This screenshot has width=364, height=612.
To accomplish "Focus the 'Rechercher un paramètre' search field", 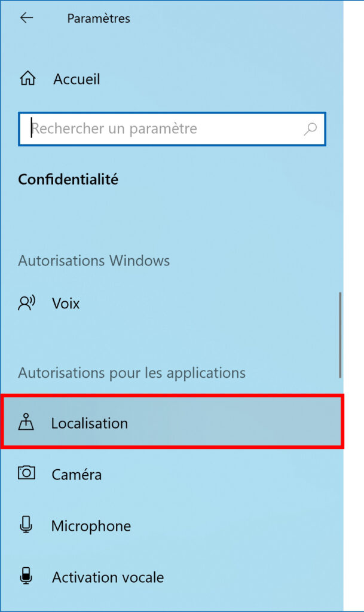I will point(172,129).
